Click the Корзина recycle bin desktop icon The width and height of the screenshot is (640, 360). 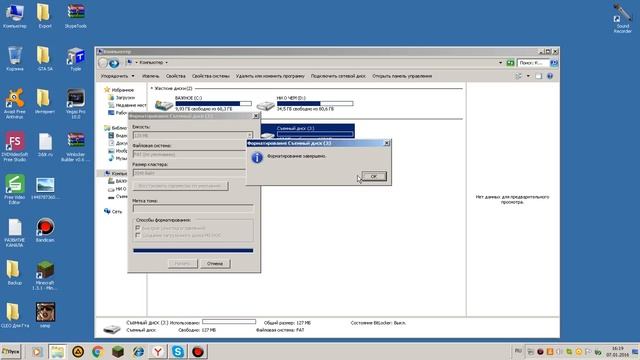(15, 59)
